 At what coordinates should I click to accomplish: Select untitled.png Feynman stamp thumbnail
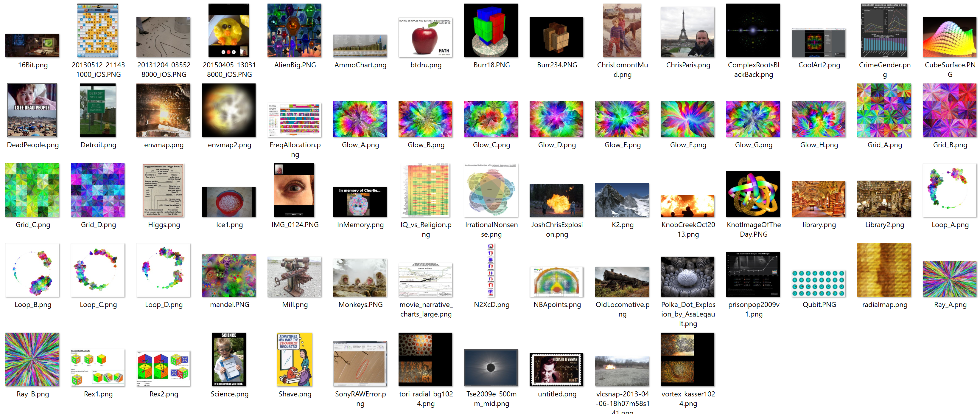tap(556, 370)
